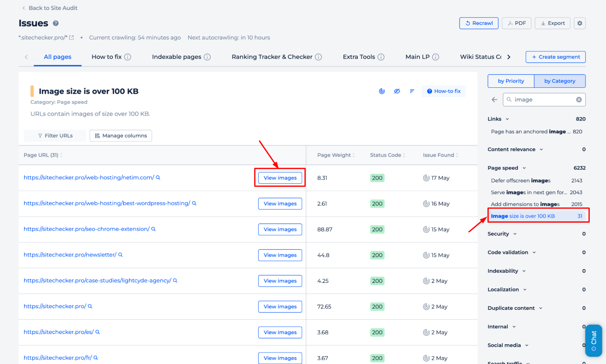The width and height of the screenshot is (606, 364).
Task: Open the Ranking Tracker & Checker tab
Action: [x=272, y=57]
